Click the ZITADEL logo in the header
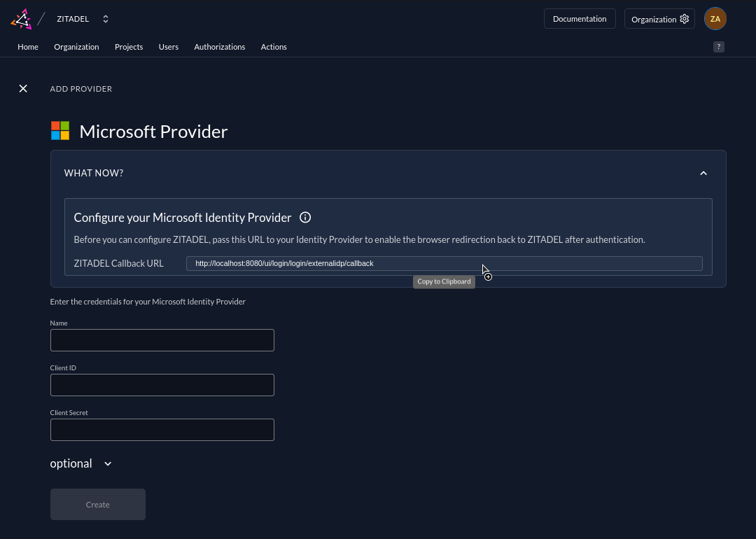This screenshot has width=756, height=539. coord(21,19)
